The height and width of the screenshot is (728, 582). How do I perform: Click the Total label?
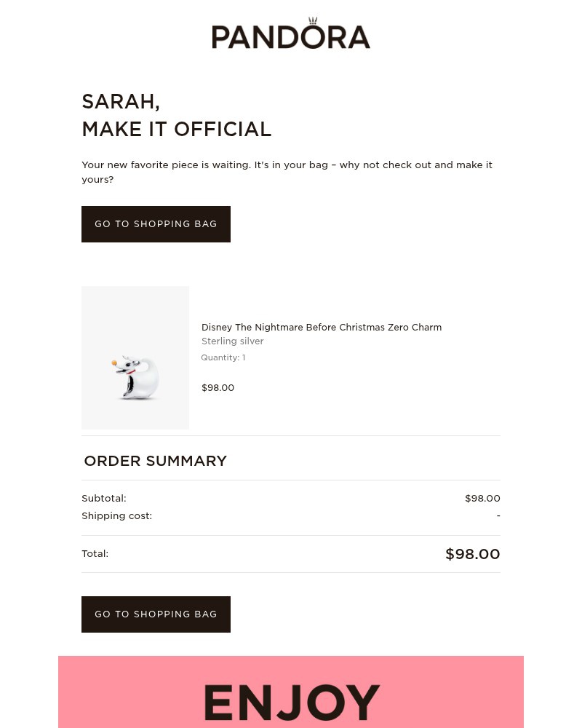click(x=95, y=554)
